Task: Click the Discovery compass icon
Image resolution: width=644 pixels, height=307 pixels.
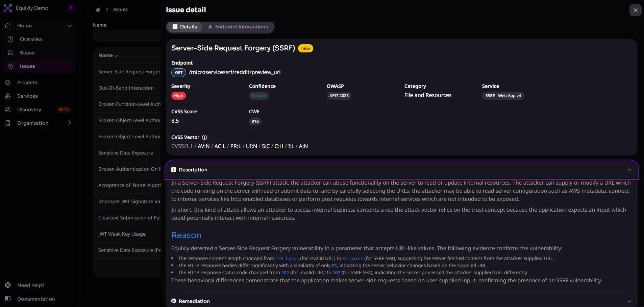Action: coord(8,110)
